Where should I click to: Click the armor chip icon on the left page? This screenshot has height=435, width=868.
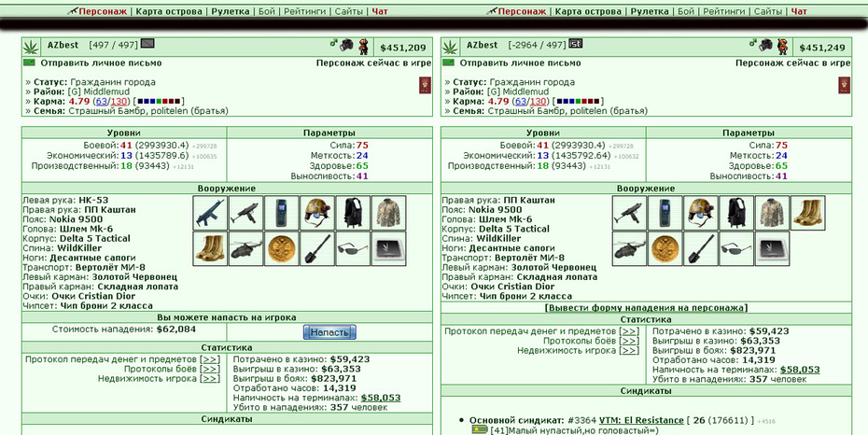tap(388, 249)
